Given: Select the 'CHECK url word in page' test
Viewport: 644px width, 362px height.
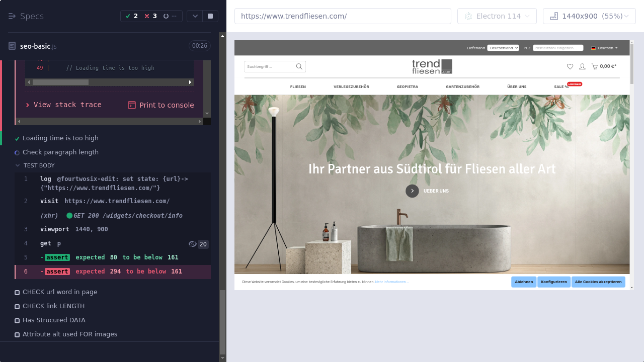Looking at the screenshot, I should tap(60, 292).
